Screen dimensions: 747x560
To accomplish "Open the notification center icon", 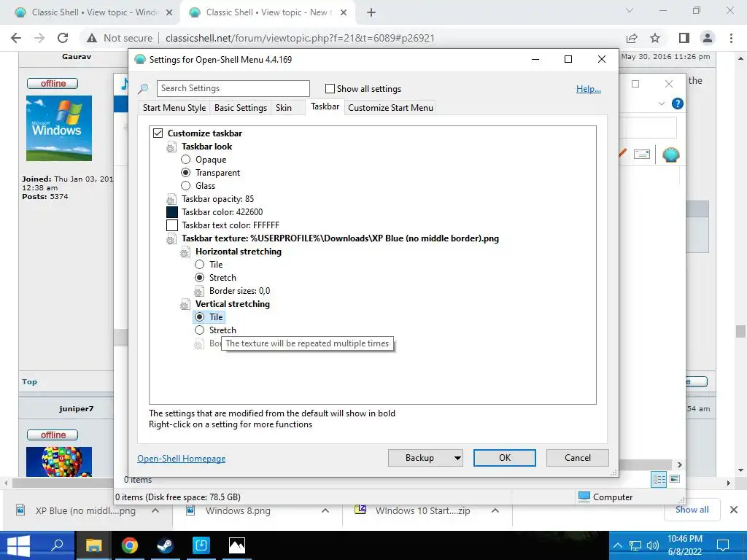I will coord(723,545).
